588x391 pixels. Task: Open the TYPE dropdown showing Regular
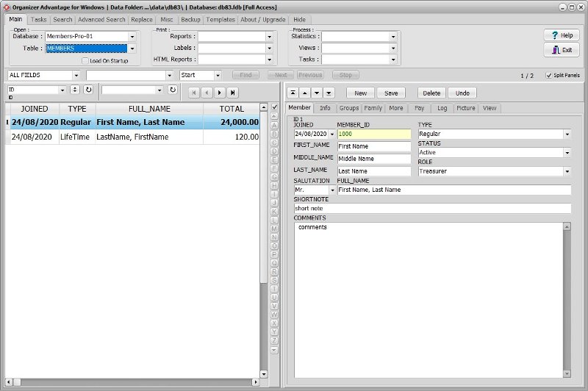click(x=567, y=134)
